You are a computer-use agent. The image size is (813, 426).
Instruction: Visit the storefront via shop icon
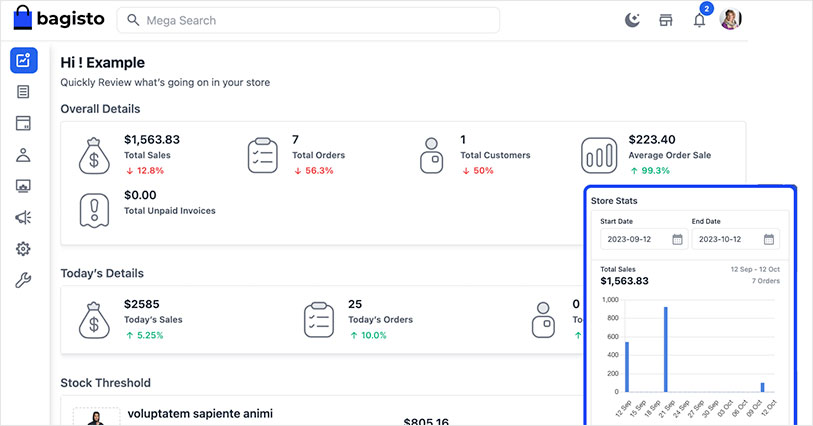click(665, 20)
